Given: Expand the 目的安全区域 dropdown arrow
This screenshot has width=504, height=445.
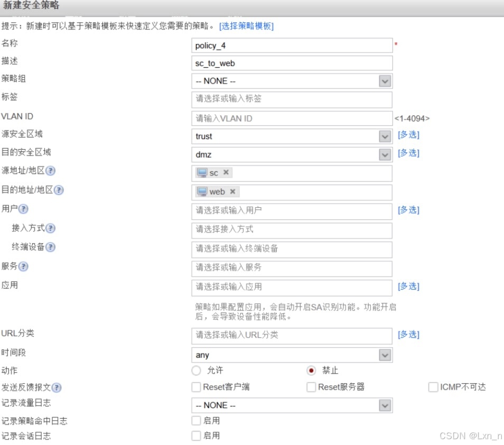Looking at the screenshot, I should coord(385,155).
